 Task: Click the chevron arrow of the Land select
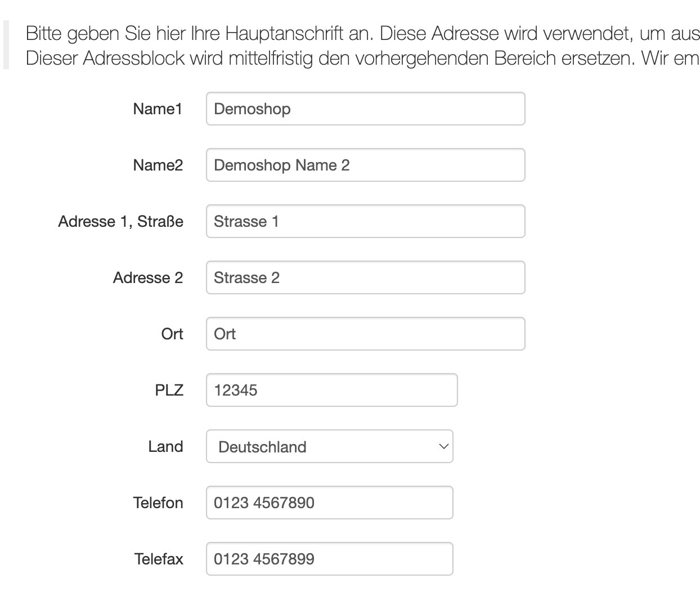[x=443, y=446]
